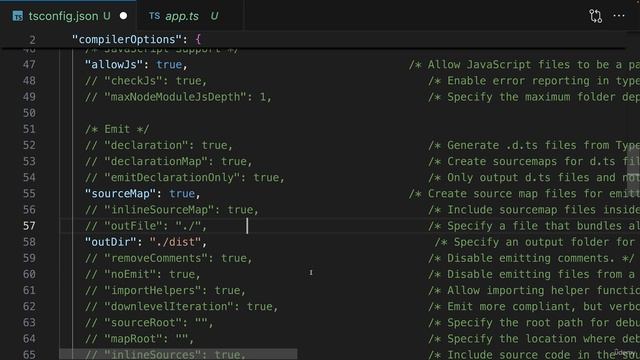This screenshot has width=640, height=360.
Task: Open changes compare icon in editor toolbar
Action: [596, 16]
